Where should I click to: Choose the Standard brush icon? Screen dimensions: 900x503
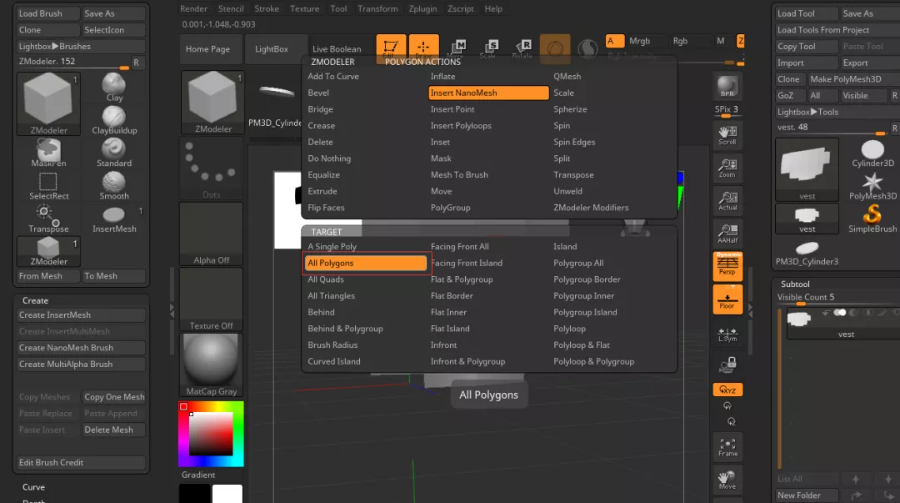coord(114,153)
